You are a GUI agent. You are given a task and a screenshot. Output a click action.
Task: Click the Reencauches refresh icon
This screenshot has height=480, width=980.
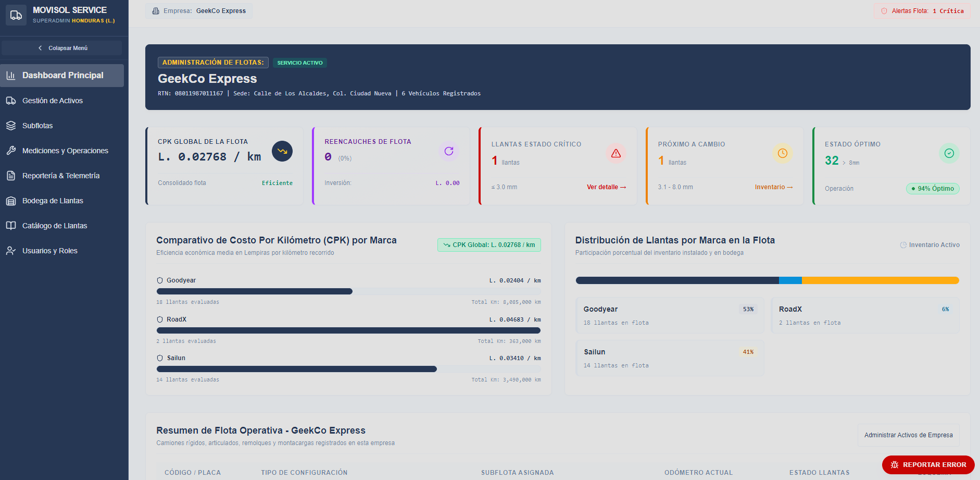tap(449, 151)
